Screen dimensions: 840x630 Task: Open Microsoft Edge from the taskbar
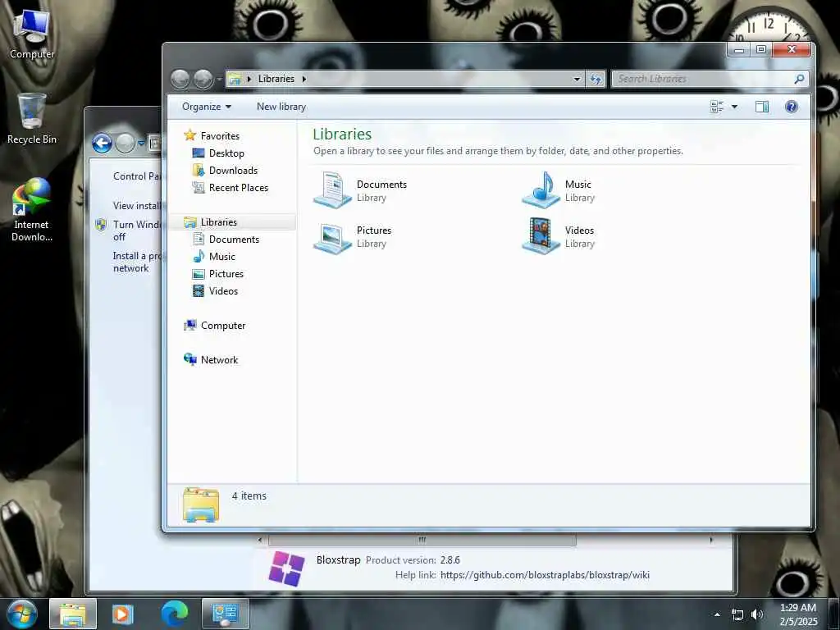point(174,614)
